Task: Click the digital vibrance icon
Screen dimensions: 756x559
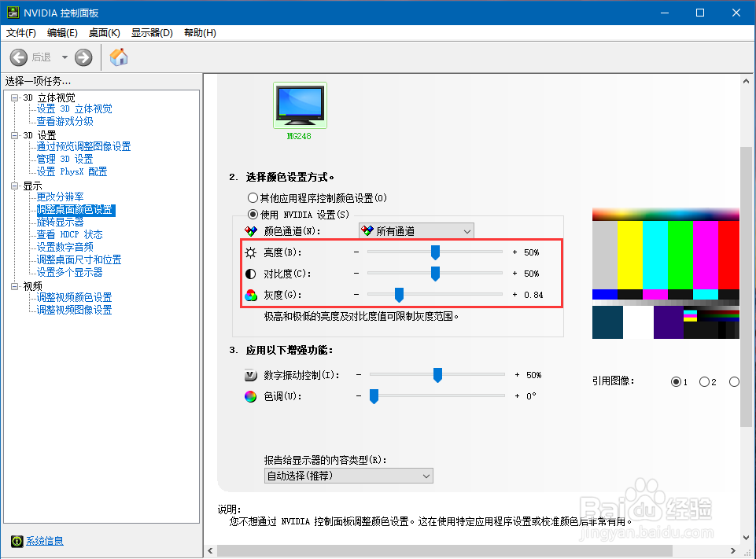Action: click(x=251, y=375)
